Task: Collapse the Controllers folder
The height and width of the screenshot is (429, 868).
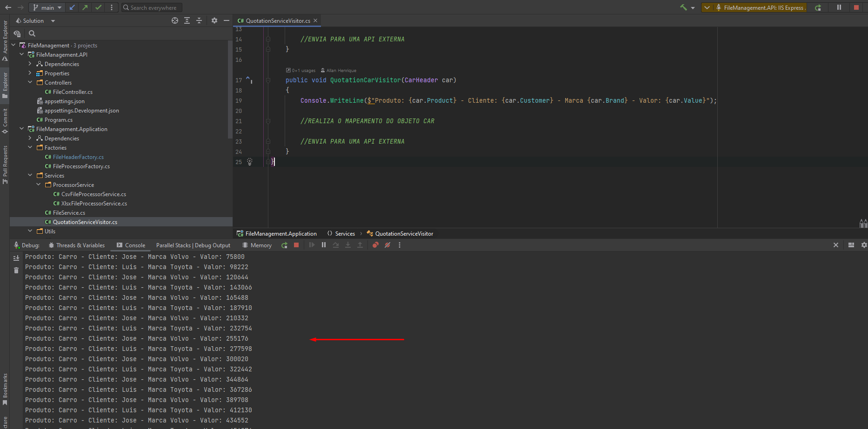Action: click(30, 82)
